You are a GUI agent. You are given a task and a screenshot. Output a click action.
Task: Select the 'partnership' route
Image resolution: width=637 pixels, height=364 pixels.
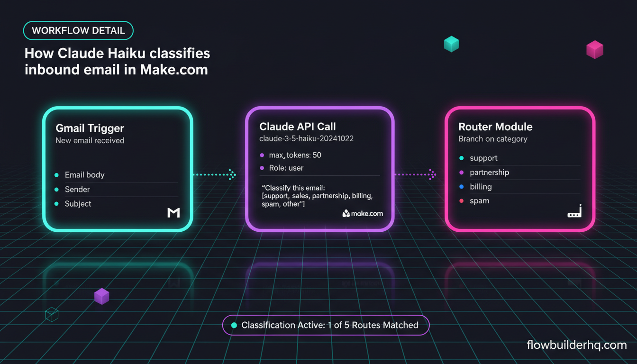[x=519, y=173]
